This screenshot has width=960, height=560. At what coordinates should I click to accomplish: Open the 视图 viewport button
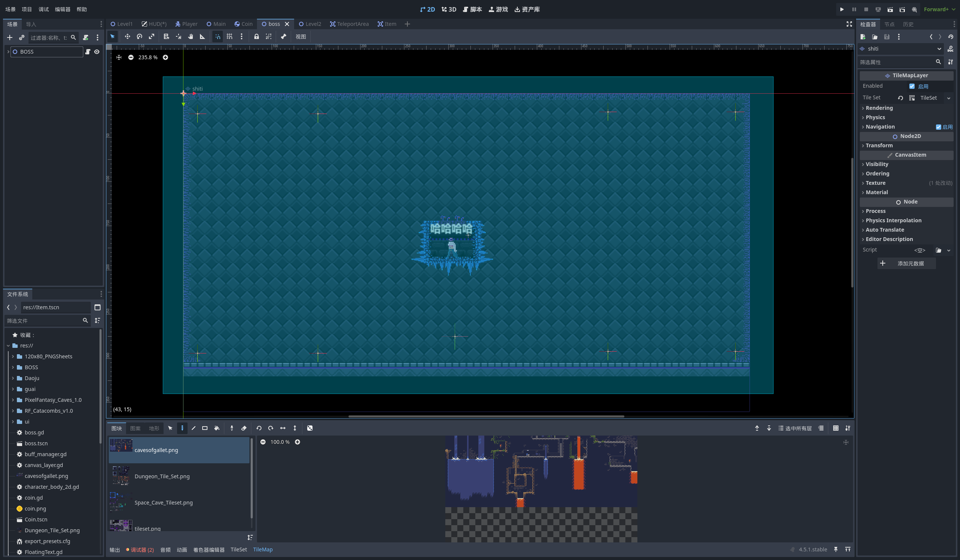point(300,37)
